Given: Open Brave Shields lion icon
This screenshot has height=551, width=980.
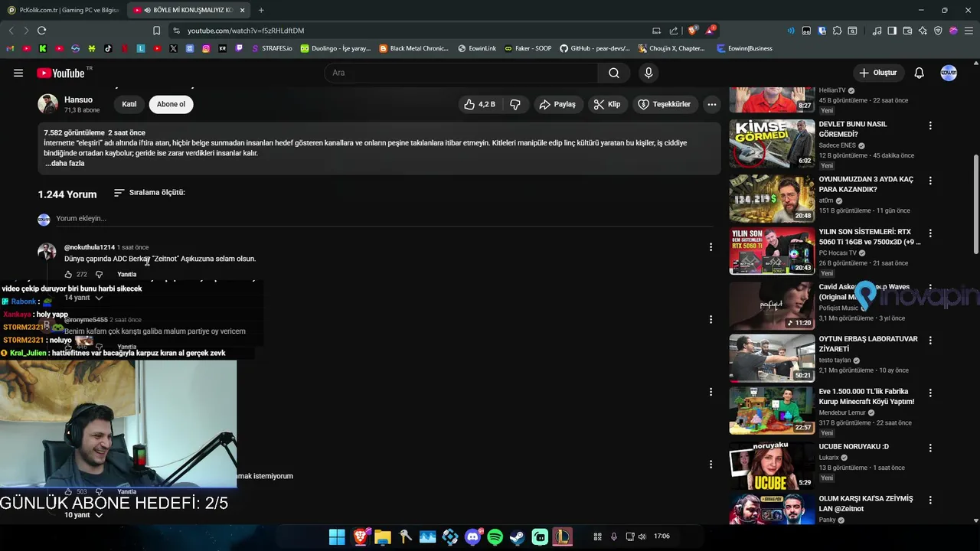Looking at the screenshot, I should pos(692,31).
